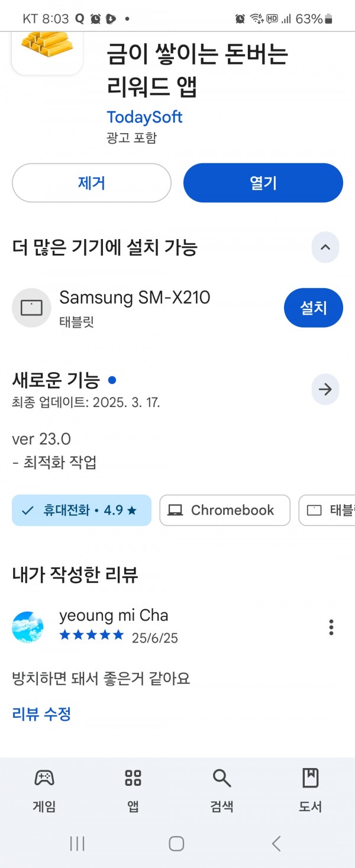The height and width of the screenshot is (868, 355).
Task: Select the Chromebook device chip
Action: (225, 510)
